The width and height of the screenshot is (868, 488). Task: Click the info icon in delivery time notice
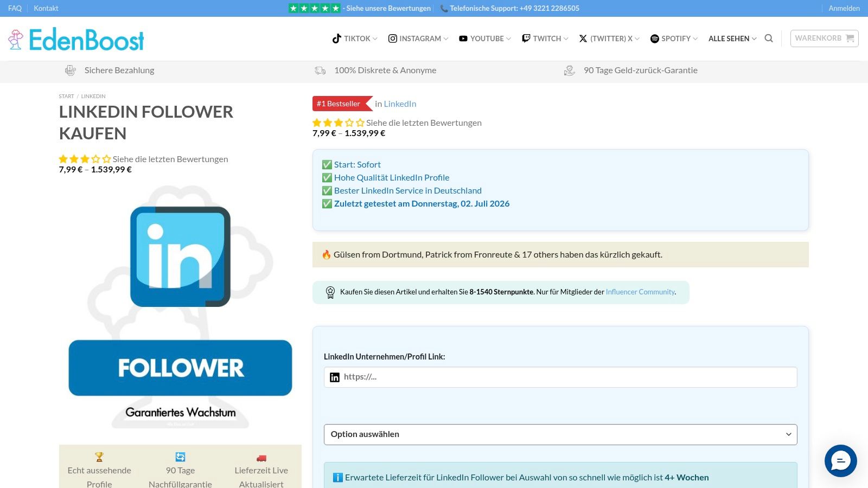337,478
